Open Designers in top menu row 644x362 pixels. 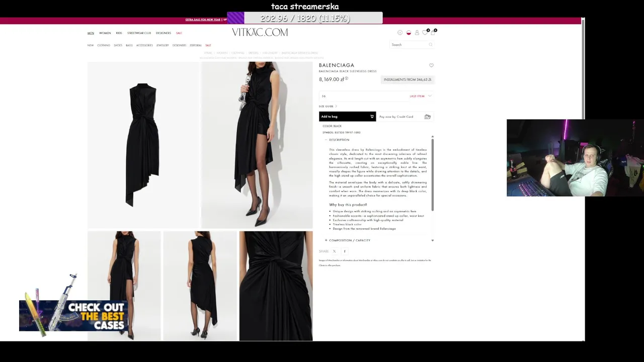point(163,33)
